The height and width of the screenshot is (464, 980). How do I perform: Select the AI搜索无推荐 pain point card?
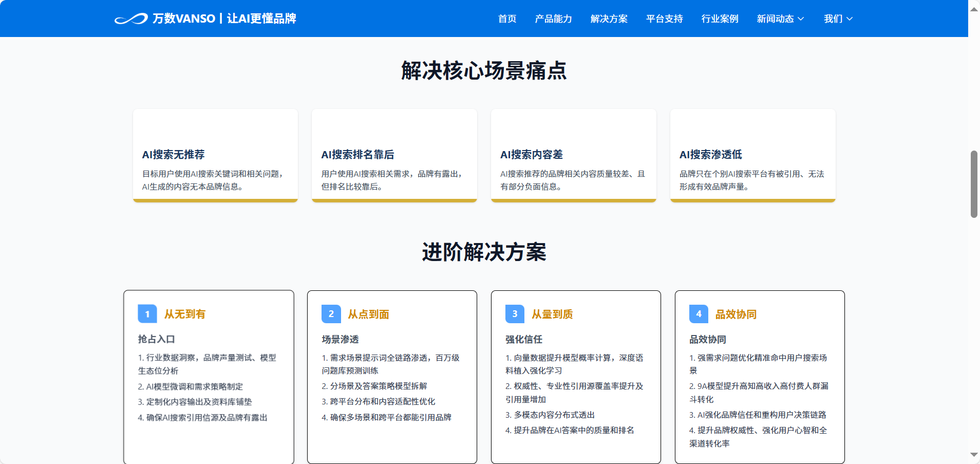[215, 155]
